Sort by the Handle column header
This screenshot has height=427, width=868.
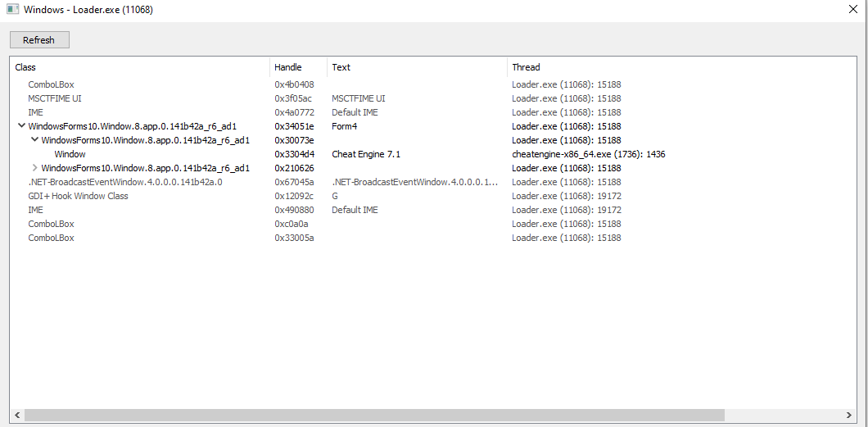tap(298, 67)
